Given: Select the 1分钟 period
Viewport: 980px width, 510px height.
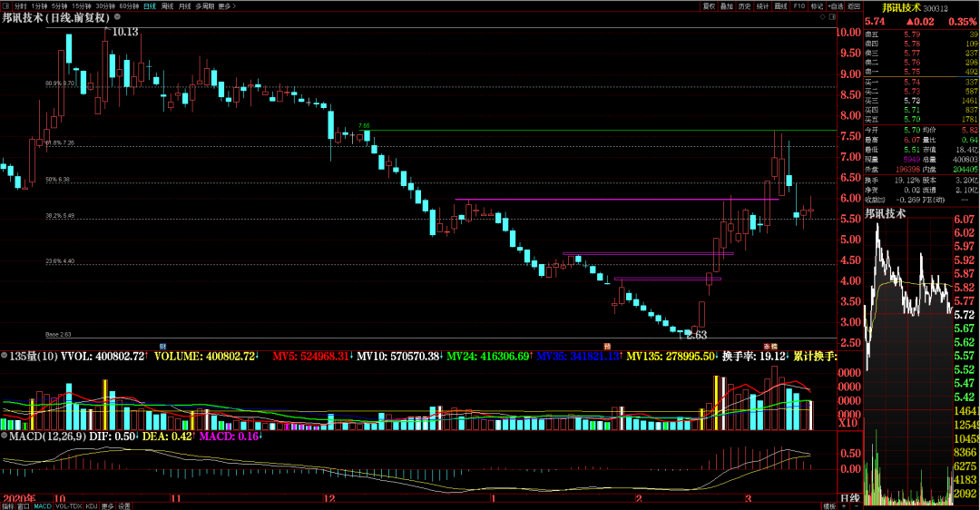Looking at the screenshot, I should pos(39,5).
